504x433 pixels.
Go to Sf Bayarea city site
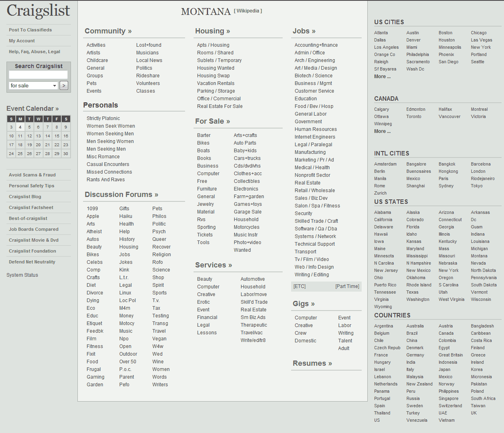point(385,69)
